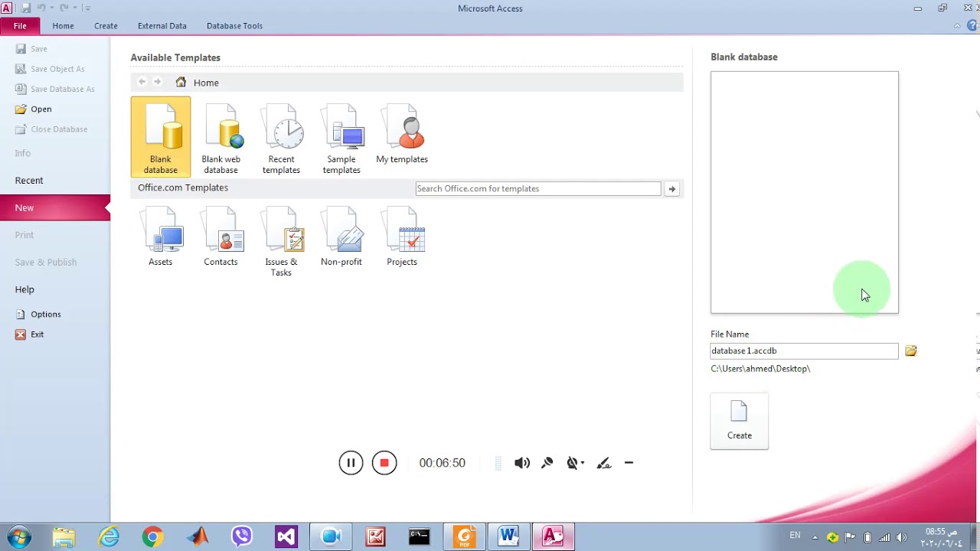Screen dimensions: 980x551
Task: Open the system volume tray icon
Action: [x=902, y=536]
